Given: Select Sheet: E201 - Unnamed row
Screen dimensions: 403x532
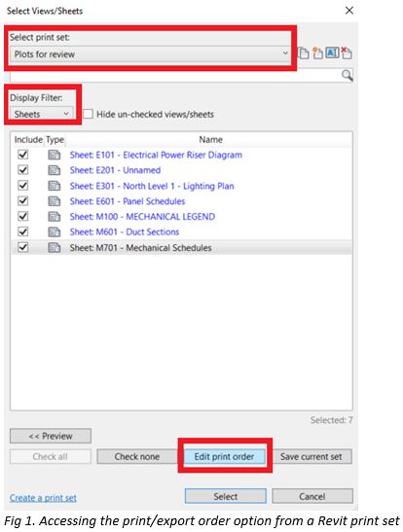Looking at the screenshot, I should point(182,170).
